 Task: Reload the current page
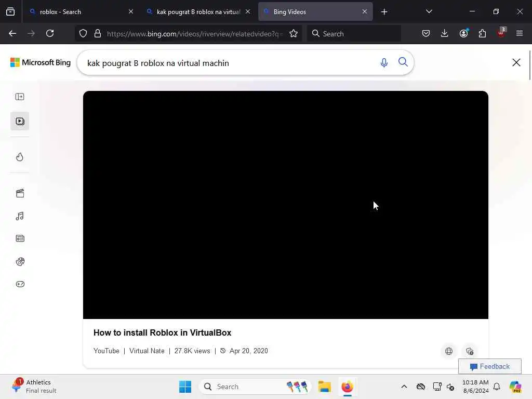[50, 34]
